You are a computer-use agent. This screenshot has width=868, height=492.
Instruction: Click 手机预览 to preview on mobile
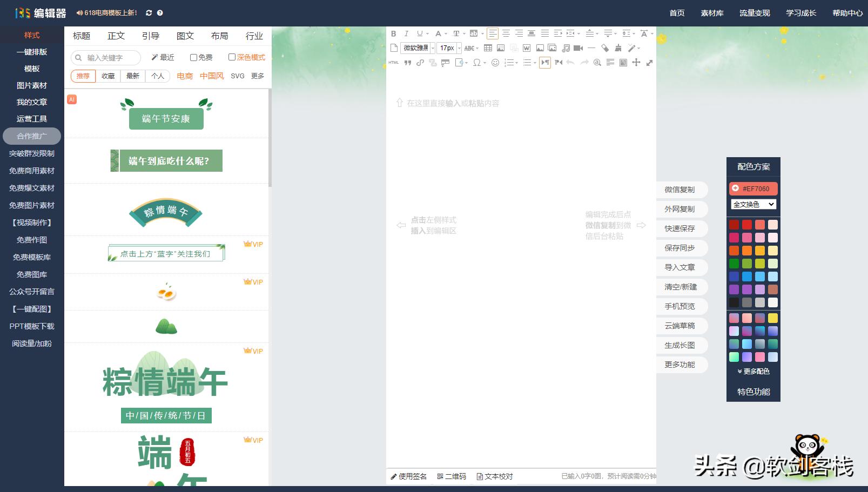[x=681, y=306]
